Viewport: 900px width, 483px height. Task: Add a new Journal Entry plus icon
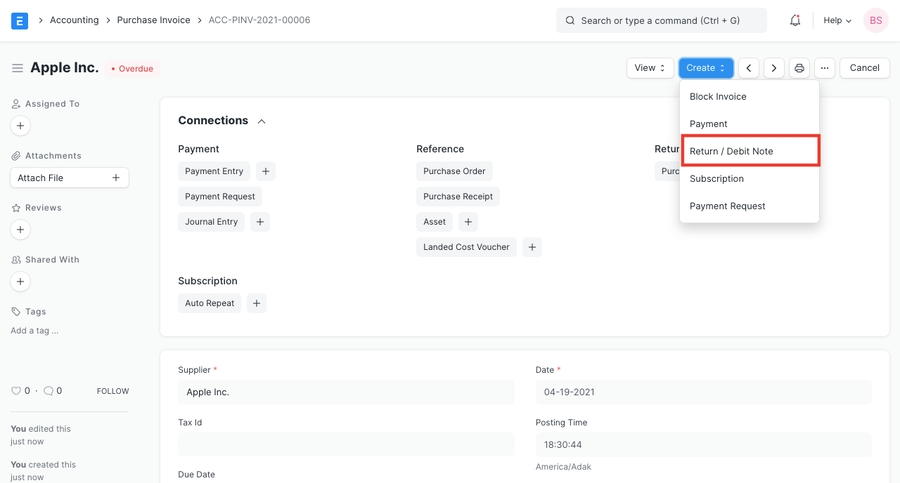260,222
